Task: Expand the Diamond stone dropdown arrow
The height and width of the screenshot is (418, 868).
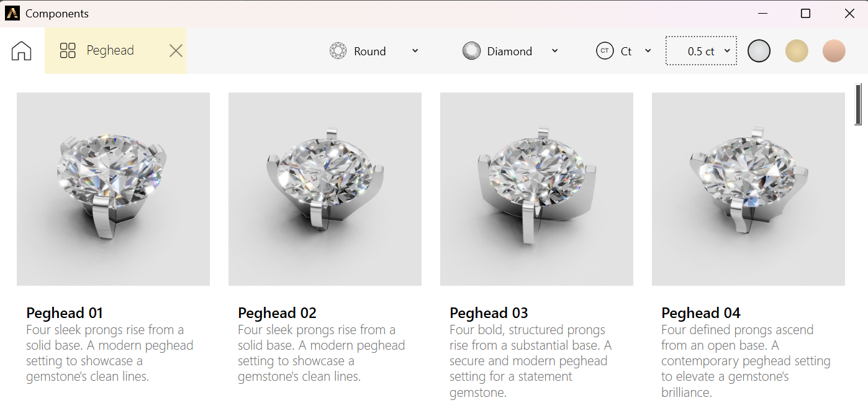Action: 555,51
